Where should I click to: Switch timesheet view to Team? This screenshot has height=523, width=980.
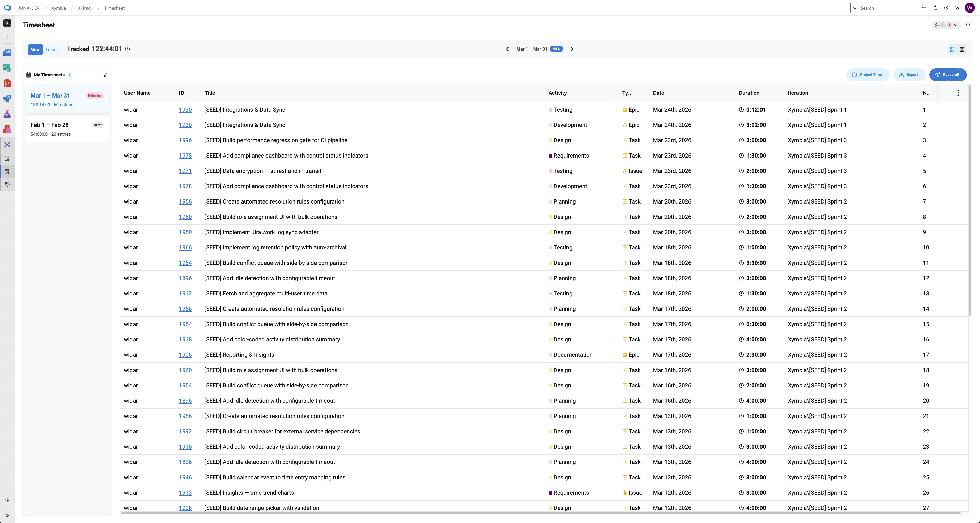tap(51, 50)
